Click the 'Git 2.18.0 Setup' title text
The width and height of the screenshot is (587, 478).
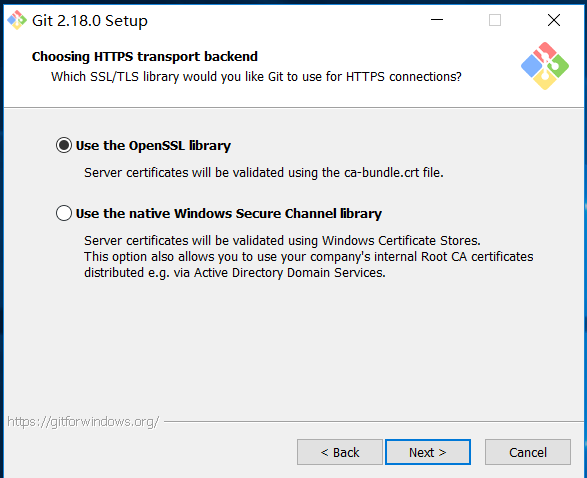click(x=90, y=21)
